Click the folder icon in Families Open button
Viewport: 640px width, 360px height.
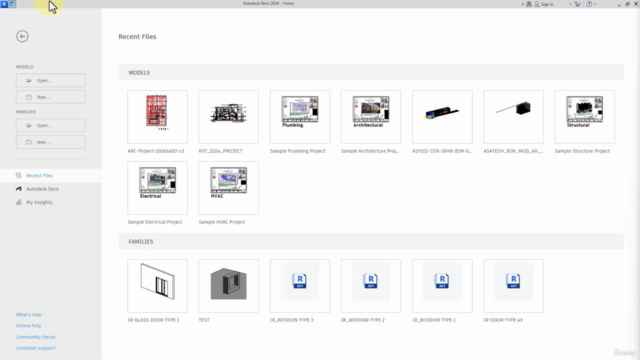coord(29,125)
